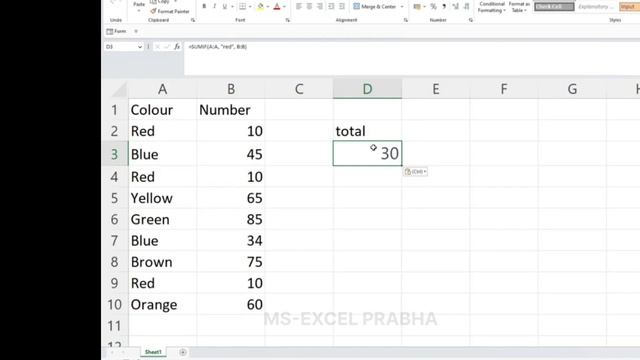Apply Percent Style format
This screenshot has width=640, height=360.
pos(433,7)
